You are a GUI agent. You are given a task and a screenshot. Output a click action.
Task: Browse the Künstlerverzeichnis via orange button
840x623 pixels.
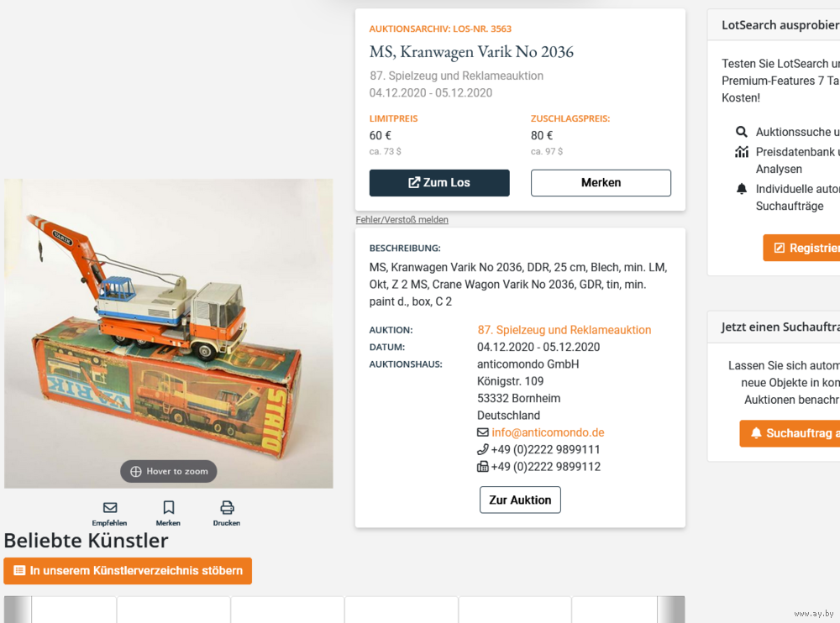(x=128, y=570)
